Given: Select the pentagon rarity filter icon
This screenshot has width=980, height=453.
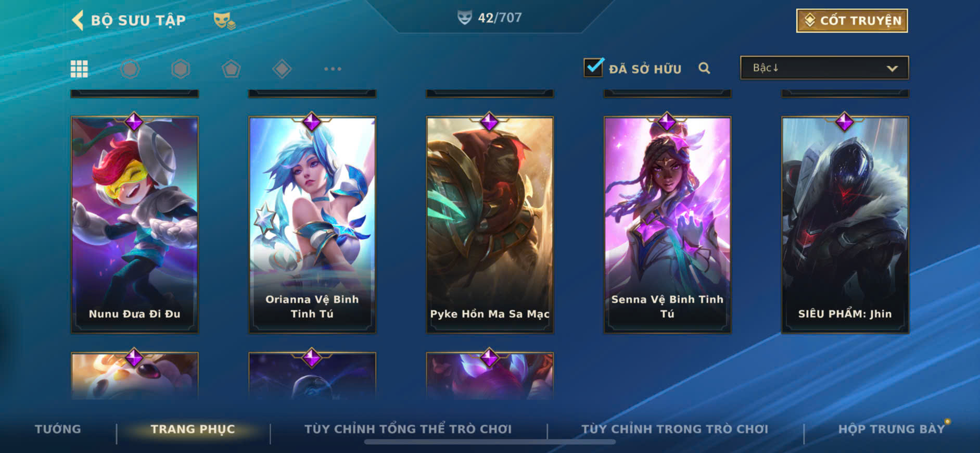Looking at the screenshot, I should pos(231,69).
